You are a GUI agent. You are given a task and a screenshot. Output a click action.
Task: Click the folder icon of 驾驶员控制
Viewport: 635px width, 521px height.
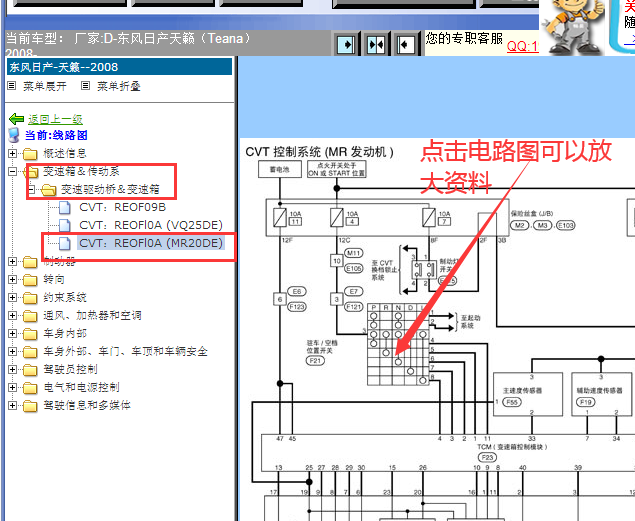[30, 370]
